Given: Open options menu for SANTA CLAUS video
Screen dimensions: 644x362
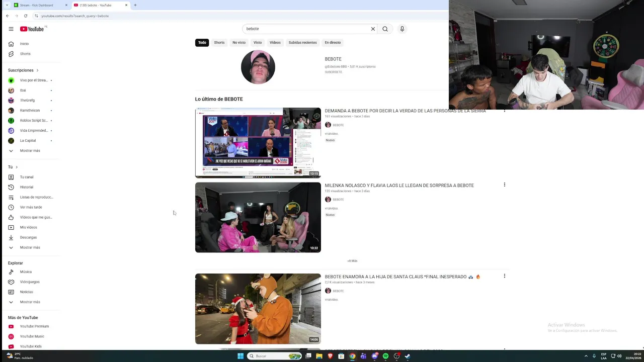Looking at the screenshot, I should point(504,276).
